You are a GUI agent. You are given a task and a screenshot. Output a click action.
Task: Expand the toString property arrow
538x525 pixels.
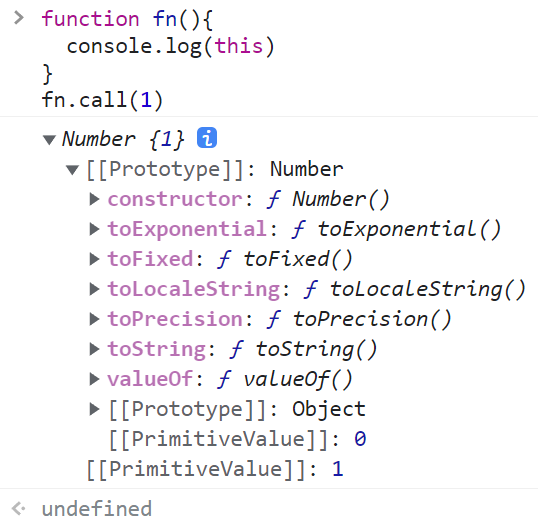point(94,349)
